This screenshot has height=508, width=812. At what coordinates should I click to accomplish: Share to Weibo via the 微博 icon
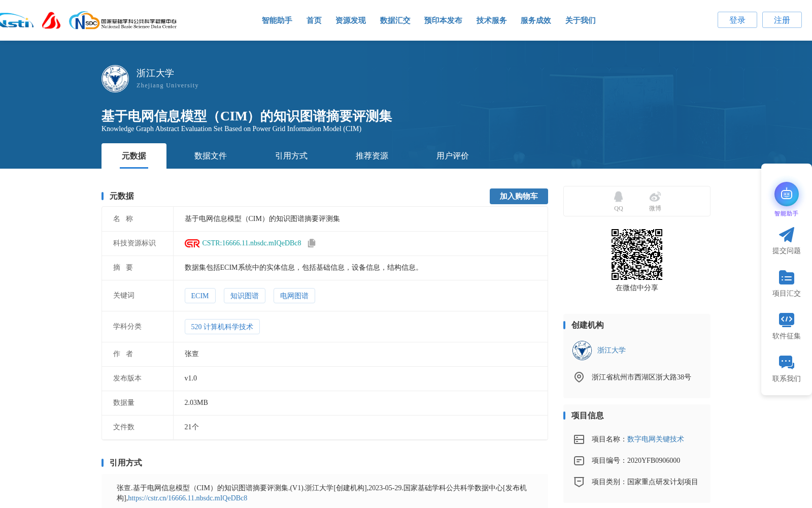point(655,197)
